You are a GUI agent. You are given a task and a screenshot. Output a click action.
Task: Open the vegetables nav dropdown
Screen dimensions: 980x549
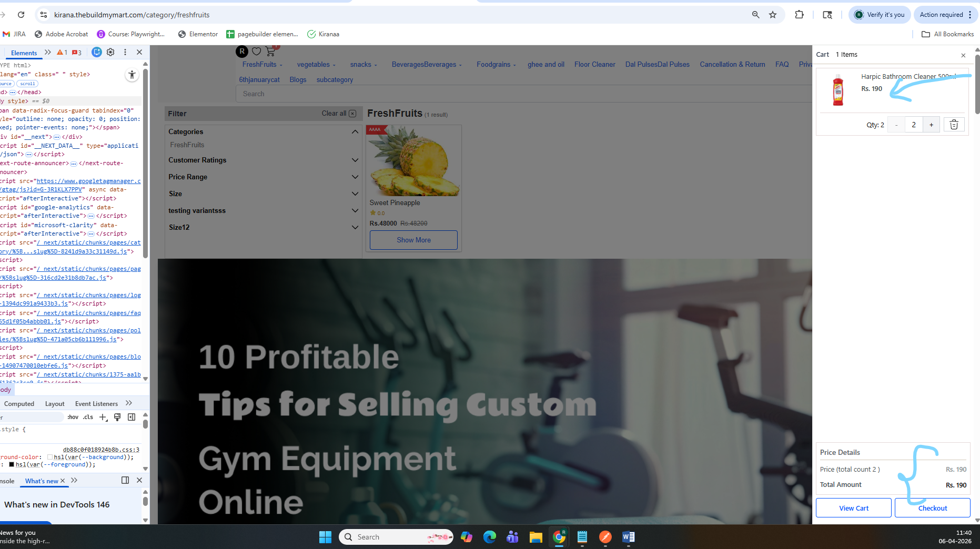point(316,64)
